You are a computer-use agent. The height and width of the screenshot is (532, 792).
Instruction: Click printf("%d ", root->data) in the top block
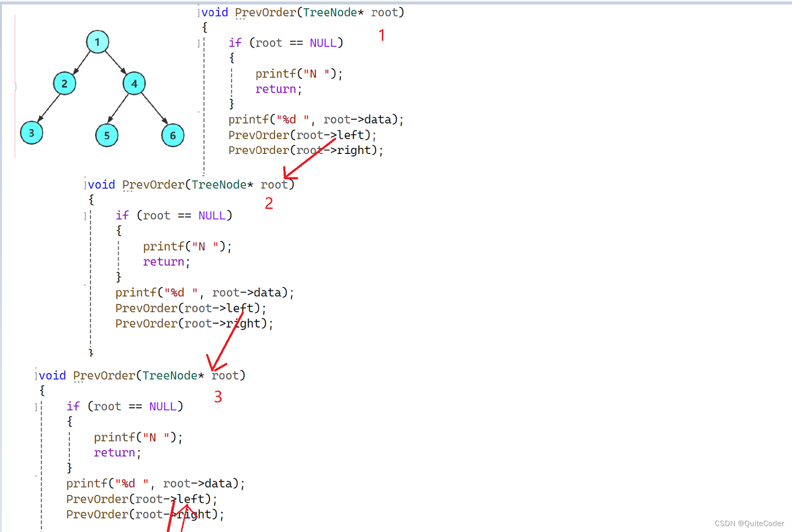tap(316, 120)
